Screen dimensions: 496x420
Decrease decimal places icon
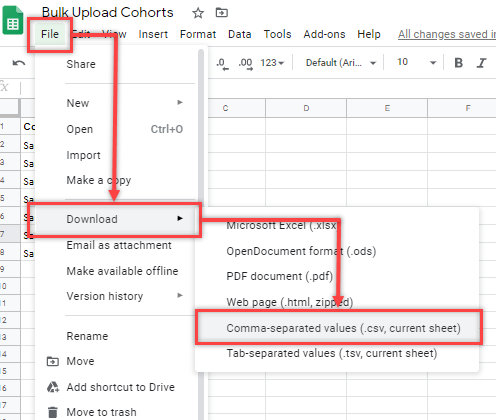pyautogui.click(x=222, y=63)
